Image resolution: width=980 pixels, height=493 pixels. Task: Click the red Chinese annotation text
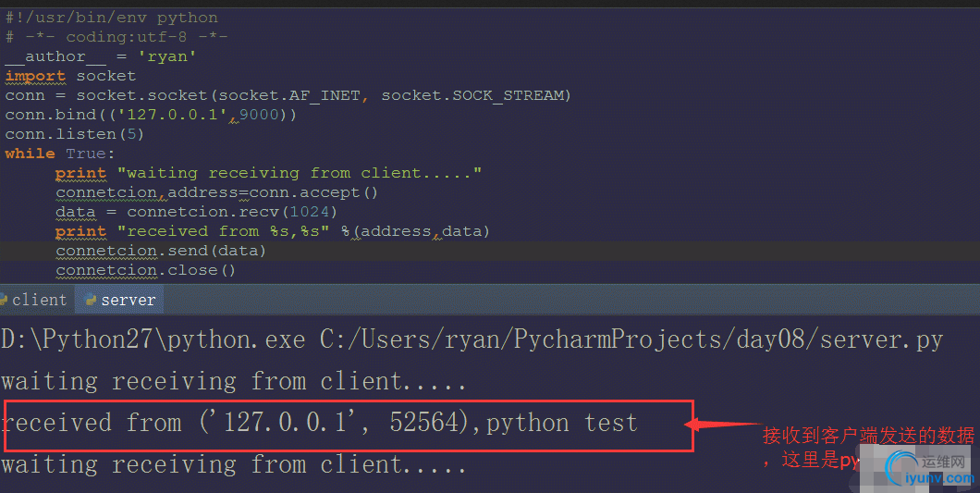(x=867, y=436)
